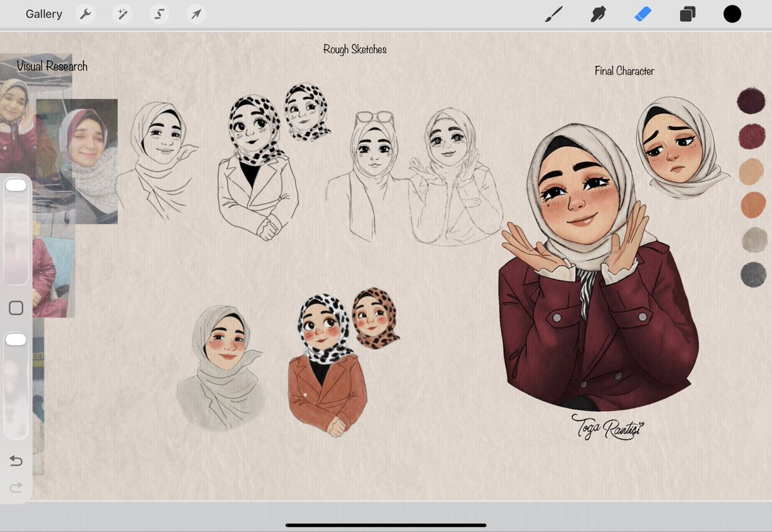Screen dimensions: 772x532
Task: Click the dark charcoal palette swatch on canvas
Action: (753, 274)
